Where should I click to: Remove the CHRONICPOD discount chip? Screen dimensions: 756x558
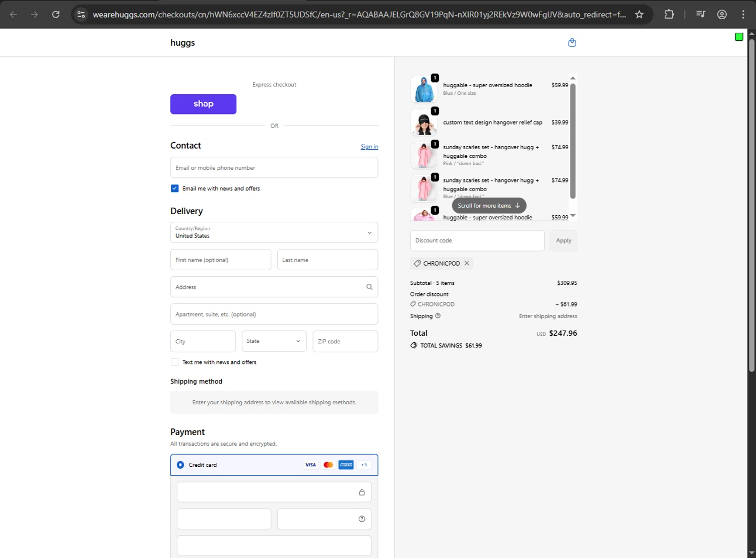[x=467, y=263]
